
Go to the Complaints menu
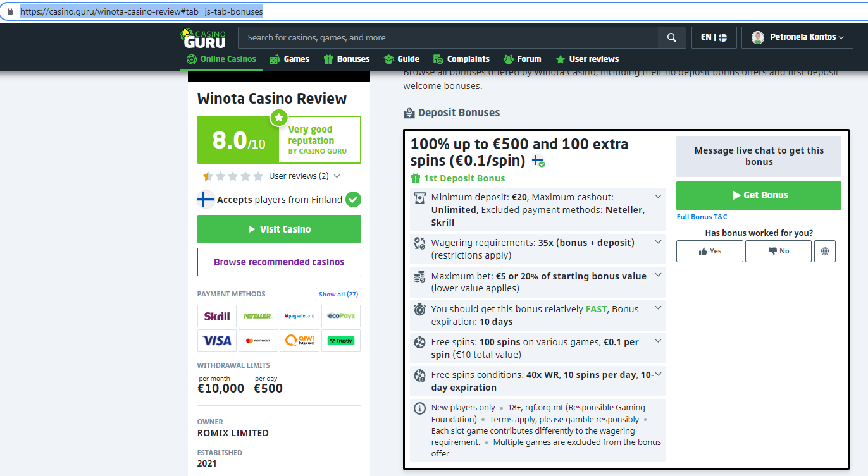461,59
